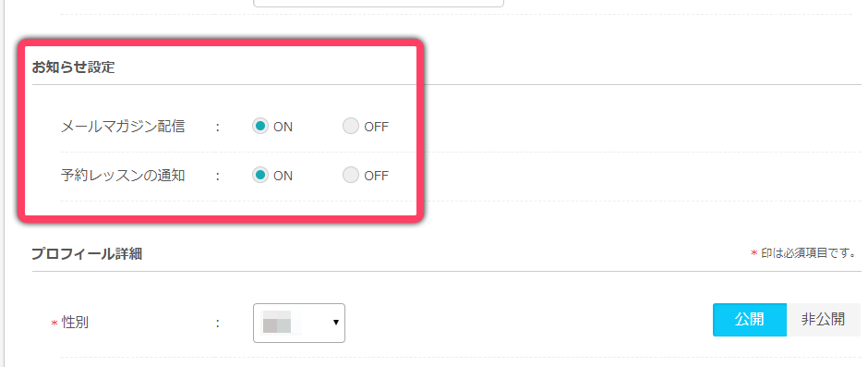Click the メールマガジン配信 row label
The image size is (868, 367).
click(x=122, y=127)
